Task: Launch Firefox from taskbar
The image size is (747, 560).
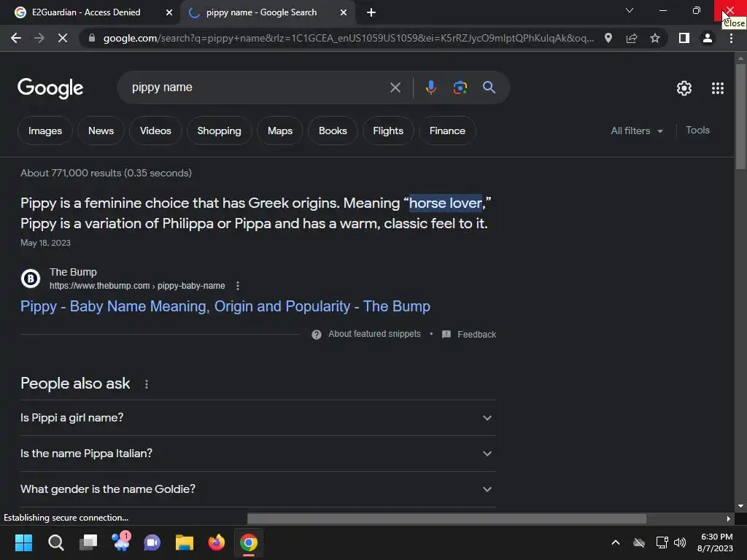Action: [x=216, y=542]
